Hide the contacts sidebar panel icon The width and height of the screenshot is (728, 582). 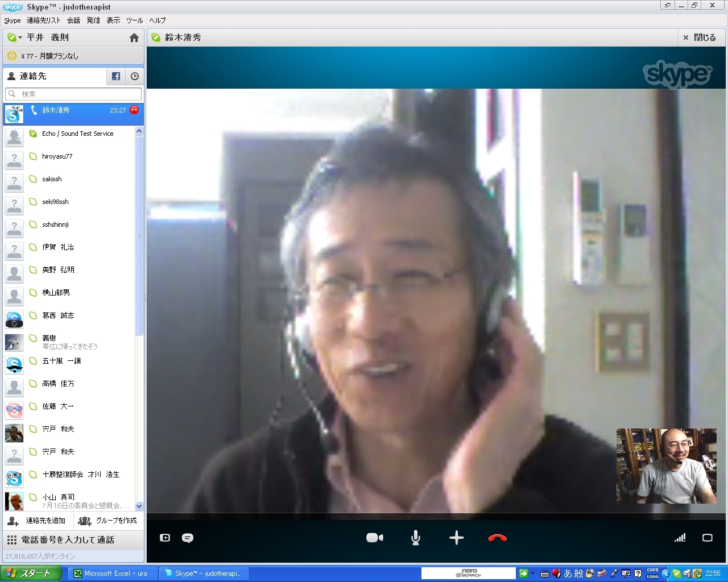pos(165,538)
